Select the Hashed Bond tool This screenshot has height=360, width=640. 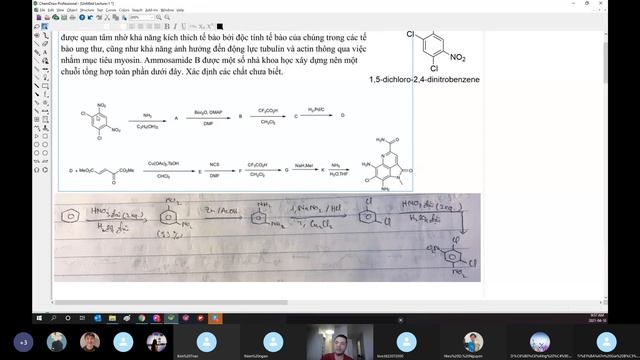[37, 69]
